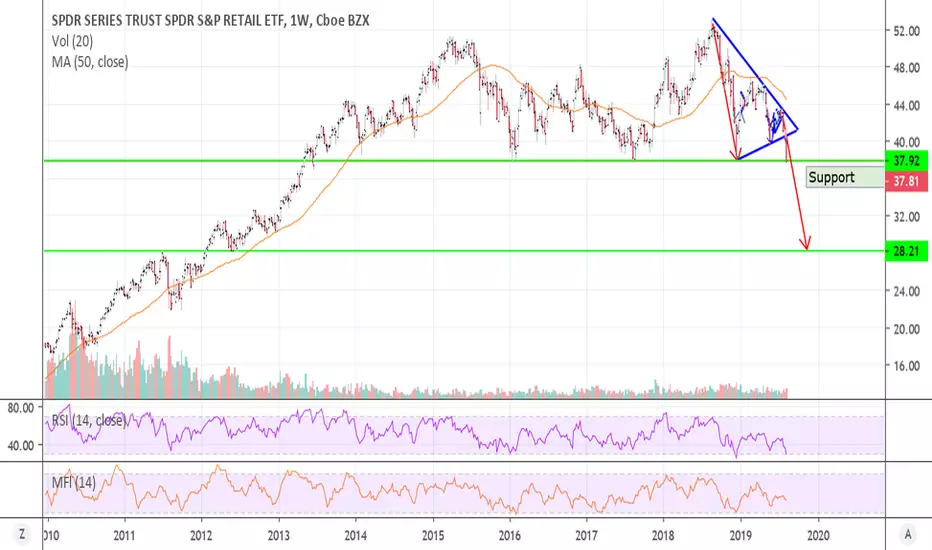
Task: Click the 2014 label on time axis
Action: [355, 536]
